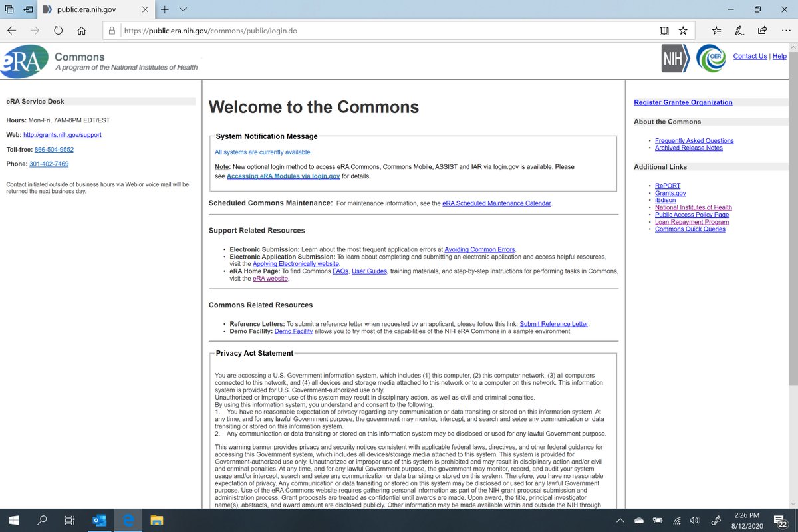Click the OneDrive cloud tray icon
798x532 pixels.
(x=639, y=521)
